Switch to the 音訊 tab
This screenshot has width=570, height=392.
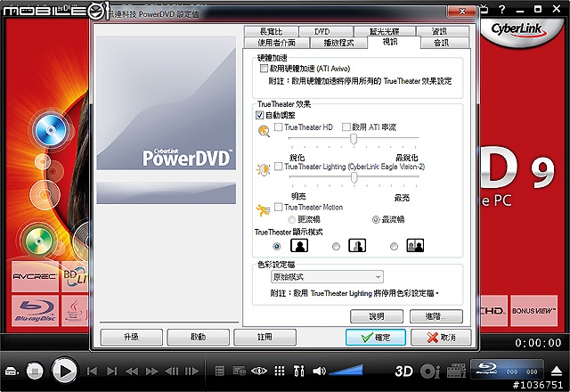tap(442, 43)
